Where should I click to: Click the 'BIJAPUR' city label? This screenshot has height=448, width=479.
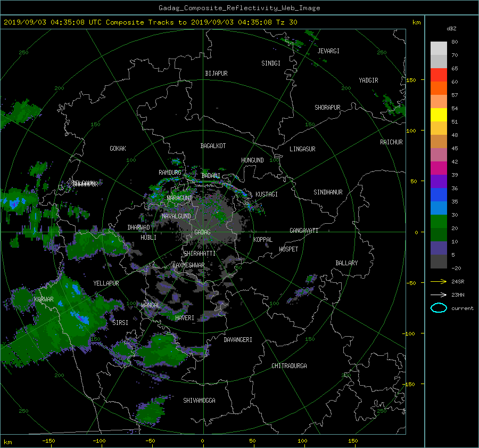pos(216,74)
